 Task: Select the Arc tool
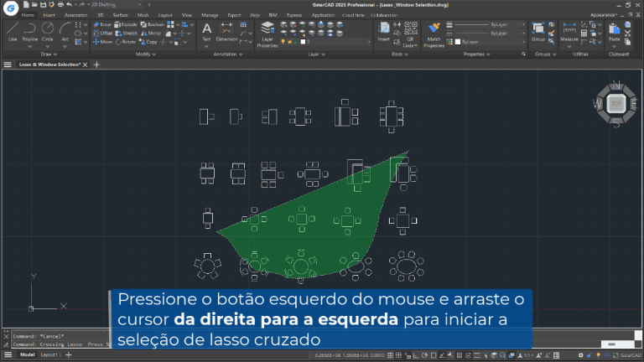click(x=65, y=32)
